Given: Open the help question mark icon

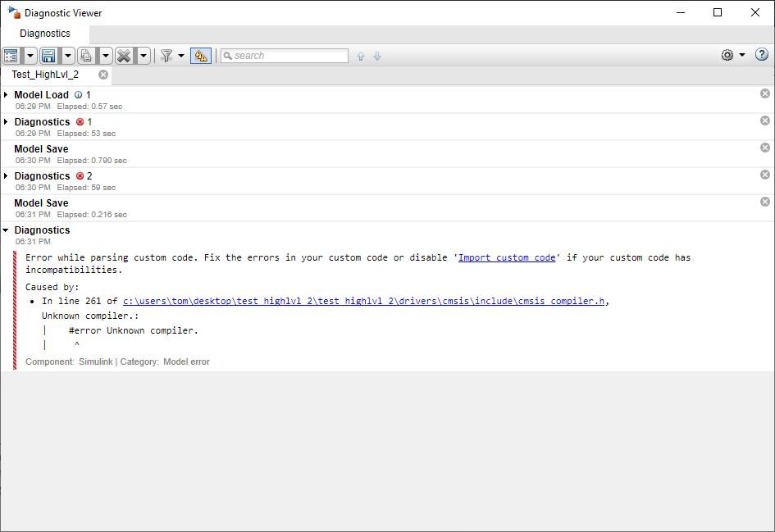Looking at the screenshot, I should (762, 54).
